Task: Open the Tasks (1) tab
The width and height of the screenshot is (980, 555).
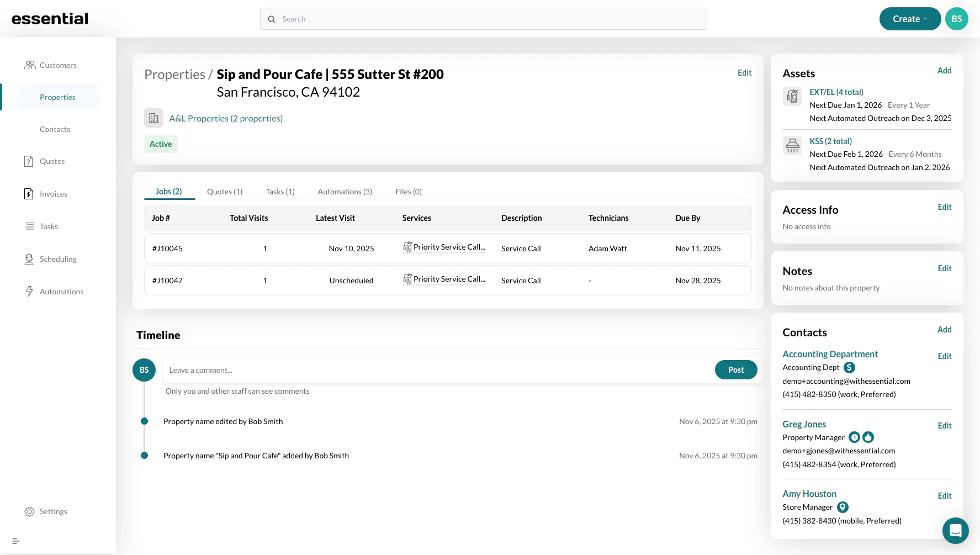Action: pyautogui.click(x=280, y=192)
